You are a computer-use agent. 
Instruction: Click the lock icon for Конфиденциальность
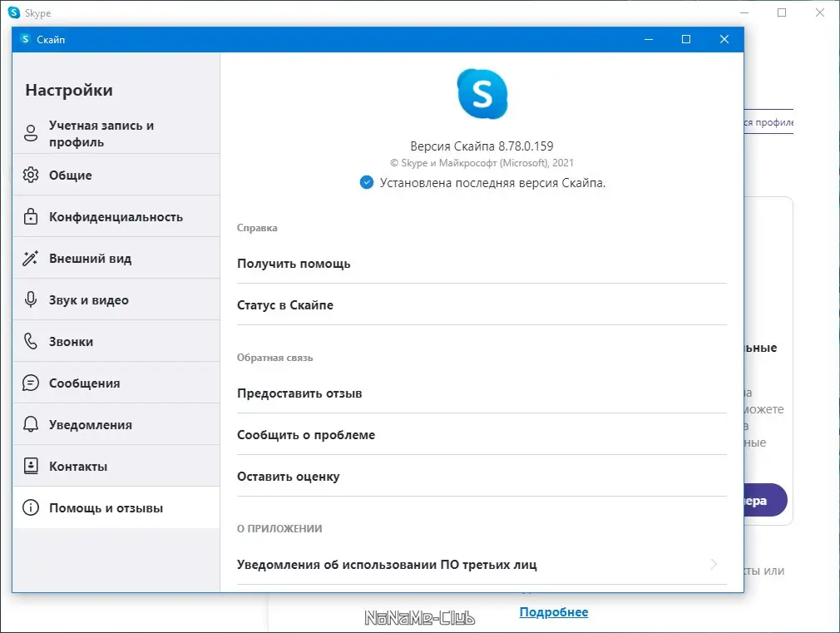coord(31,216)
